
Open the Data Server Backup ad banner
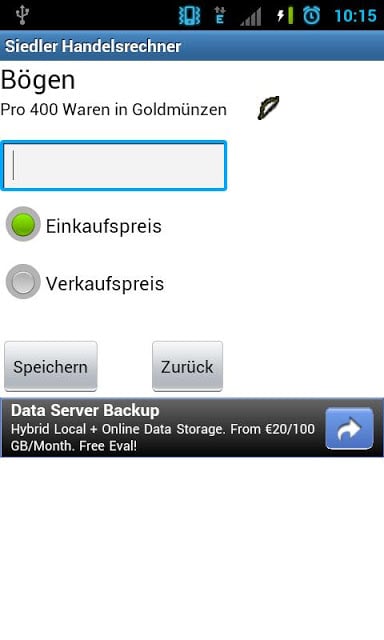click(x=192, y=427)
